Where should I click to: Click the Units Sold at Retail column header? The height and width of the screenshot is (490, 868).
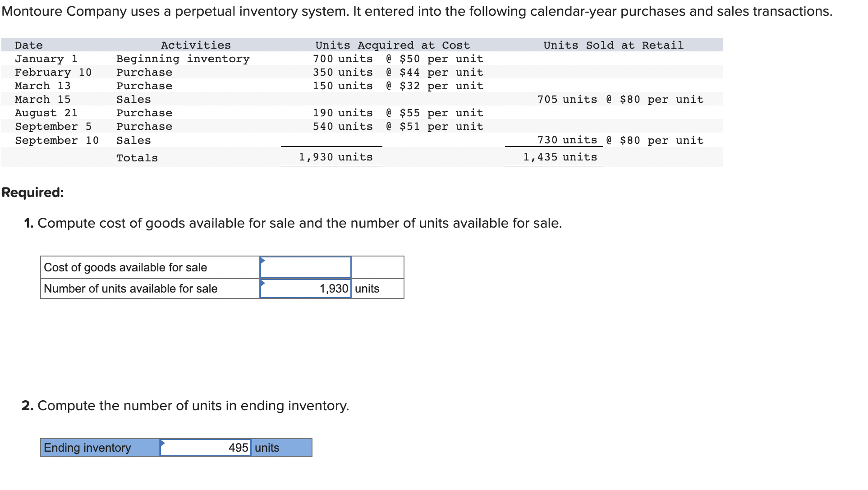[x=613, y=45]
